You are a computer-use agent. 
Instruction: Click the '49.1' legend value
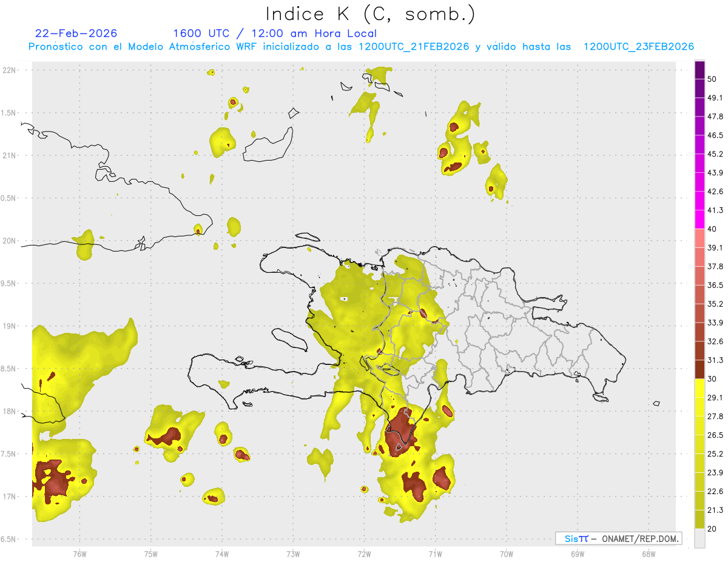[x=715, y=98]
